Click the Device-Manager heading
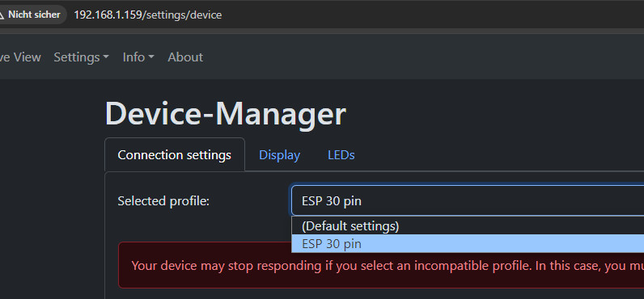 (226, 114)
